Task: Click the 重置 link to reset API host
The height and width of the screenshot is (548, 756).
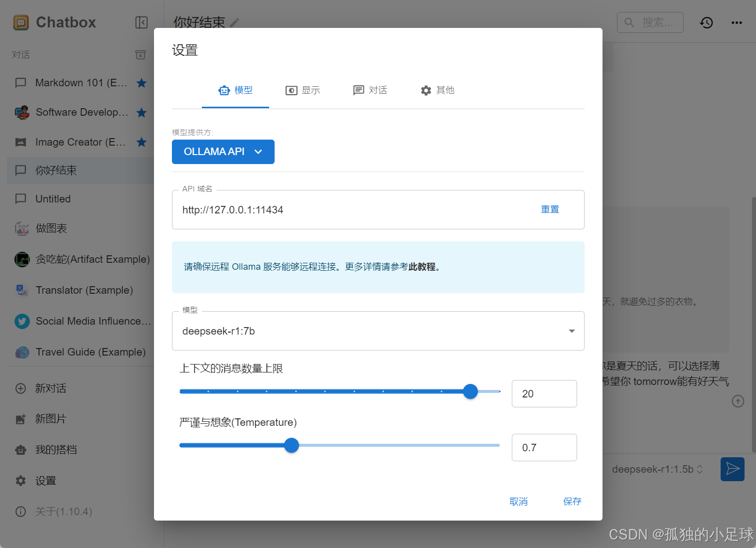Action: (550, 209)
